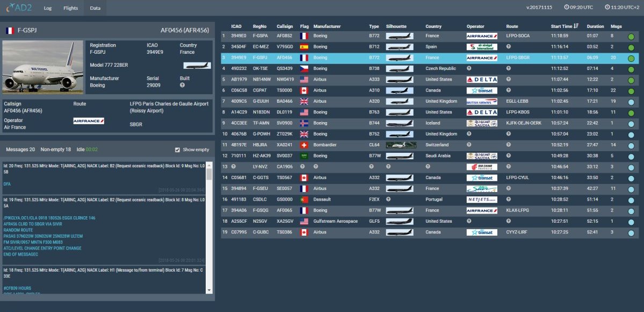
Task: Click the blue status dot for C-GUBC
Action: coord(631,233)
